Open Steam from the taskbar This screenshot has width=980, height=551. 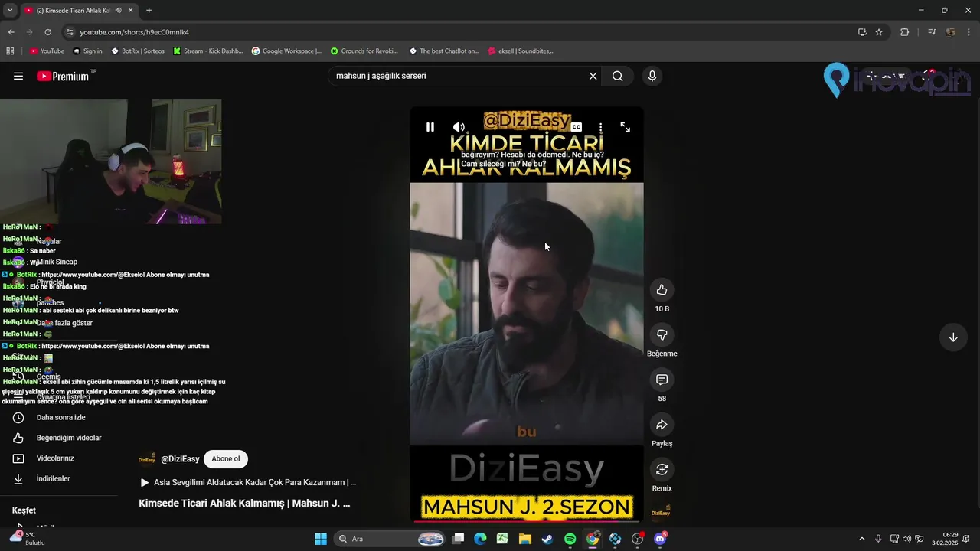click(547, 539)
